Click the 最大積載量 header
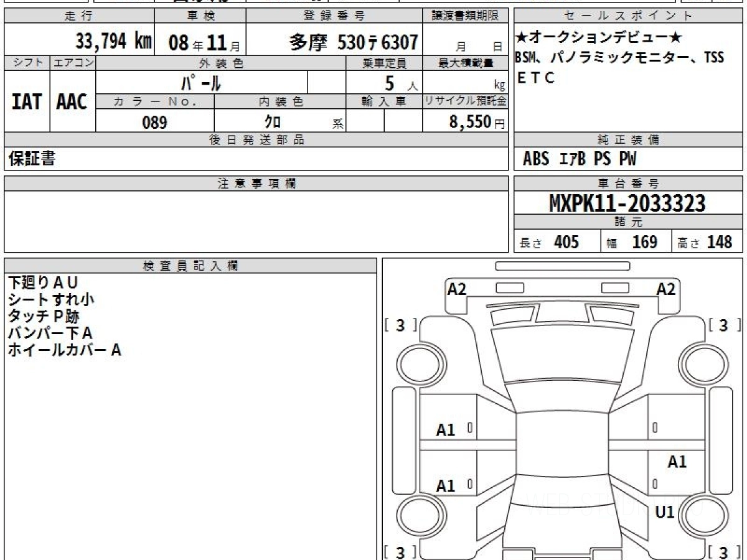This screenshot has width=747, height=560. coord(466,63)
